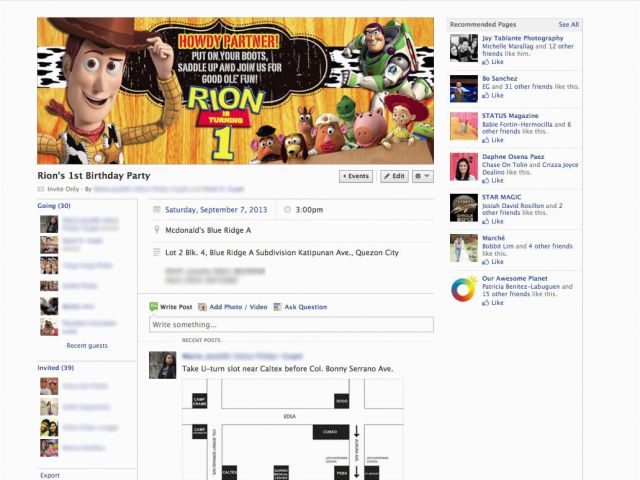
Task: Select the Write Post tab
Action: [176, 307]
